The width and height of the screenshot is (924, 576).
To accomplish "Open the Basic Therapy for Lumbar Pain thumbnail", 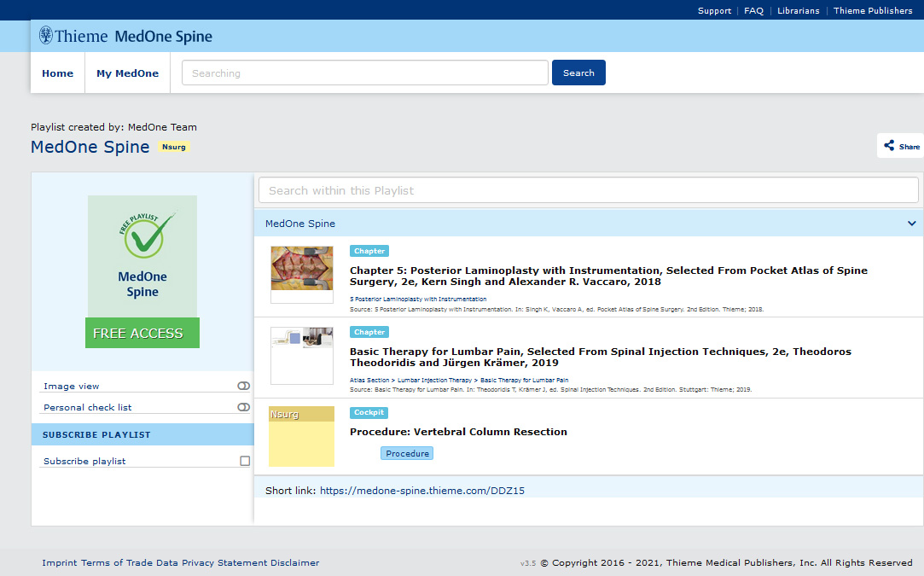I will [302, 356].
